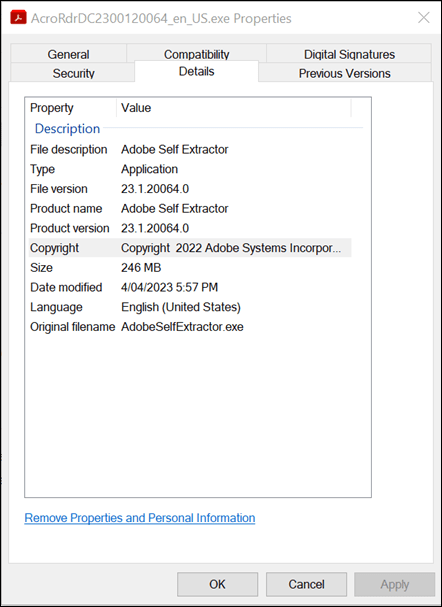The width and height of the screenshot is (442, 607).
Task: Click the Original filename property label
Action: point(73,327)
